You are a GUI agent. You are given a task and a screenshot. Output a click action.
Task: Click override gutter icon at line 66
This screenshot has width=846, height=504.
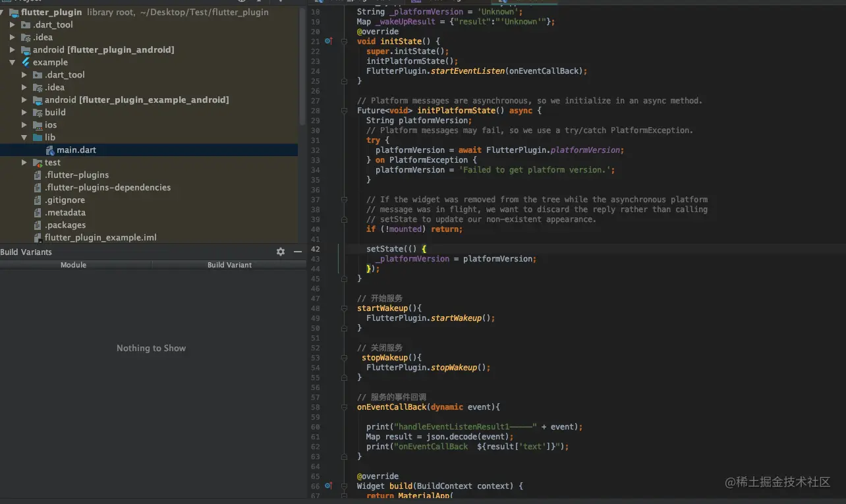(x=329, y=486)
